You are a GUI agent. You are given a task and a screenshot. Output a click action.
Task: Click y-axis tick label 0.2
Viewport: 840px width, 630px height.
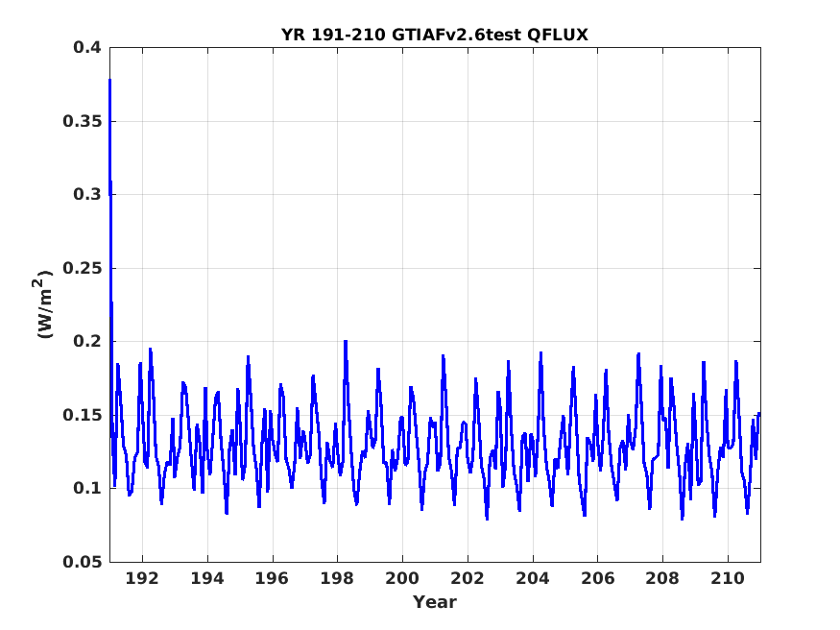click(86, 341)
